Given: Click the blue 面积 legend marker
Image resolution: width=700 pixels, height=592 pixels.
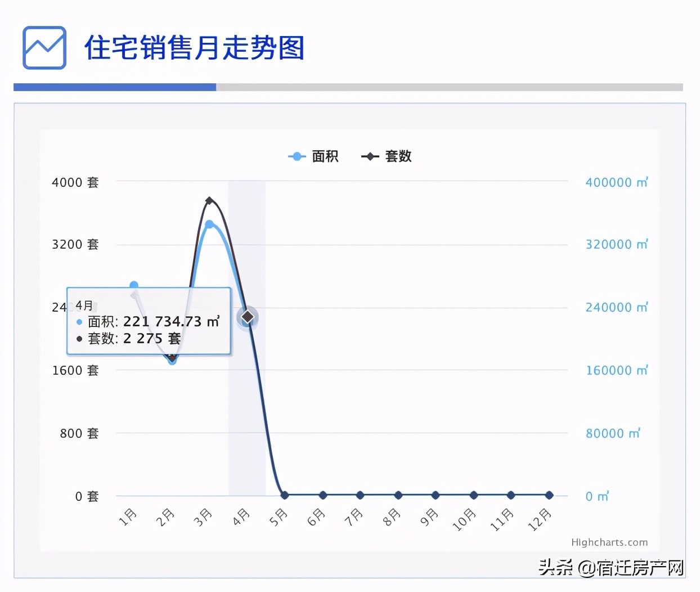Looking at the screenshot, I should point(297,156).
